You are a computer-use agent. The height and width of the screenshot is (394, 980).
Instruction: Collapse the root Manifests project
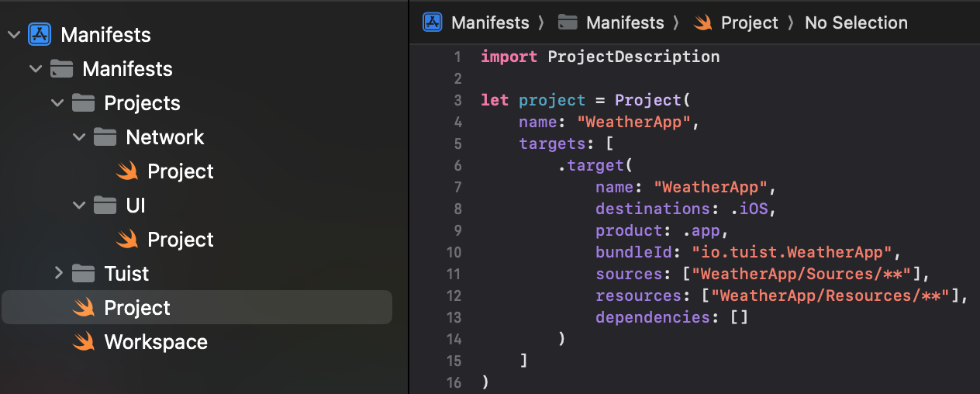point(14,35)
